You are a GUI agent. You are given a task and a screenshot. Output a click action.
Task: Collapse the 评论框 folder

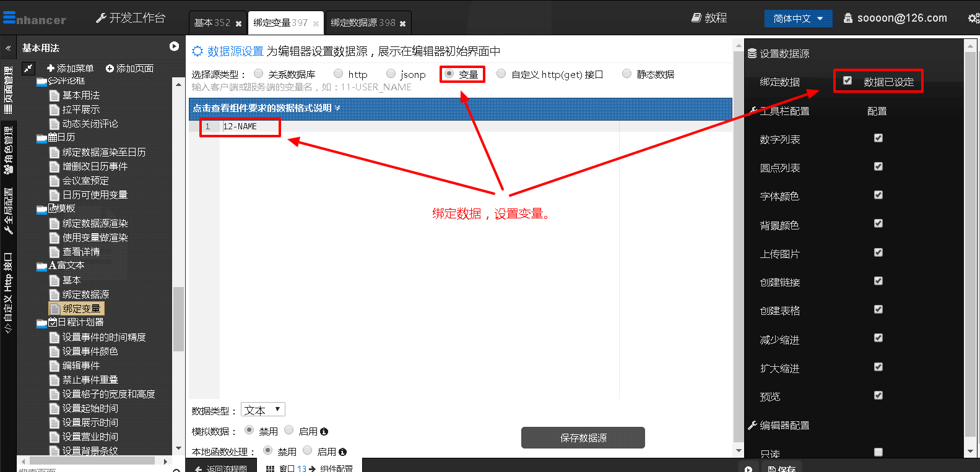click(41, 81)
